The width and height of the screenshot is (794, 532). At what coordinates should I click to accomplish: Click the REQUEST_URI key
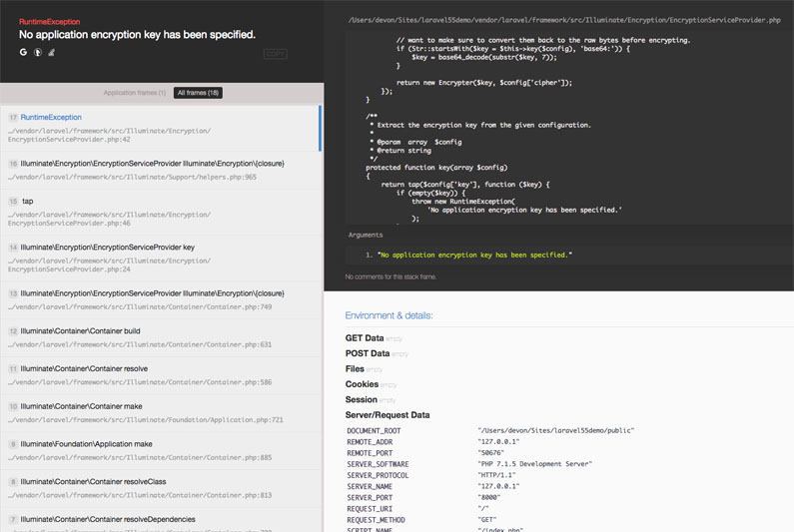370,509
